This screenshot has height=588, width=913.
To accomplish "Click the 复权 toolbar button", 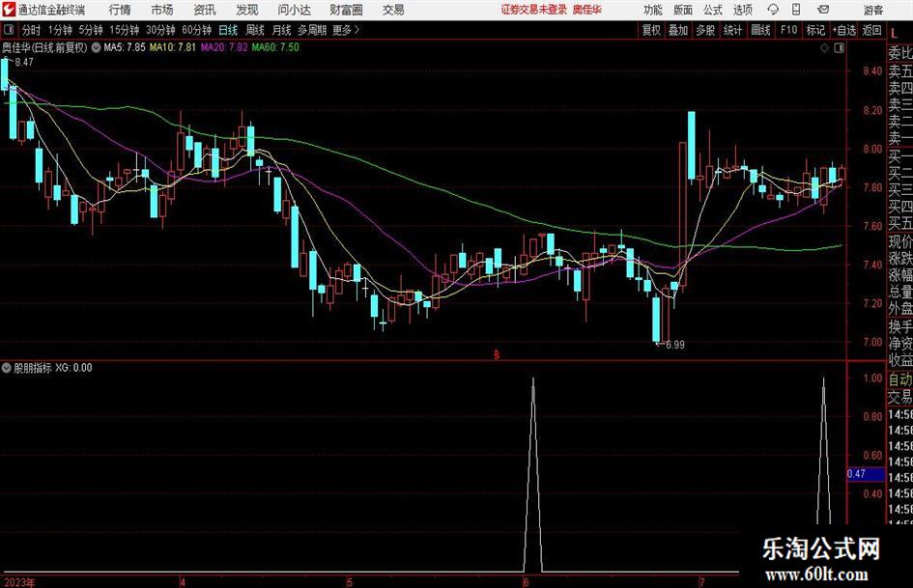I will coord(651,30).
